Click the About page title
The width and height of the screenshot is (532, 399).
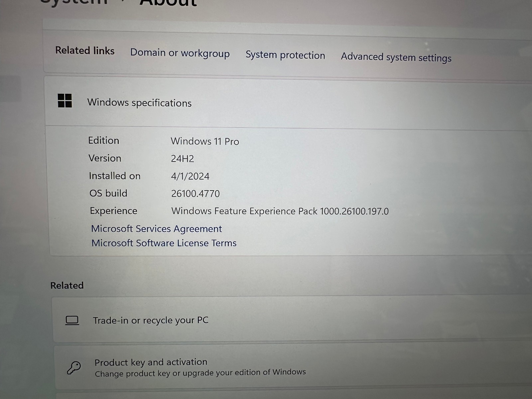point(168,3)
